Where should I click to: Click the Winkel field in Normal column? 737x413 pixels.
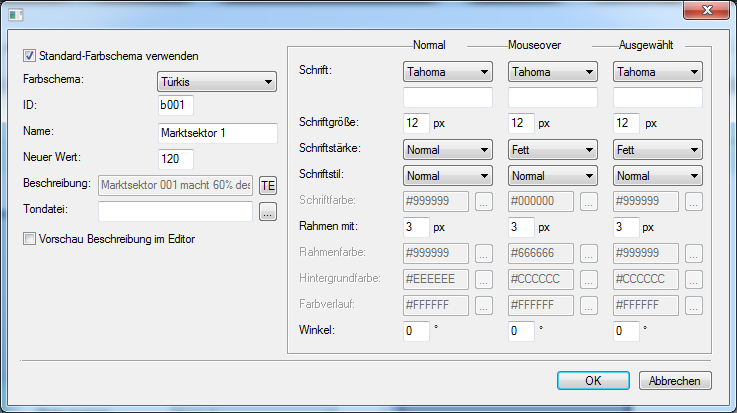coord(416,331)
